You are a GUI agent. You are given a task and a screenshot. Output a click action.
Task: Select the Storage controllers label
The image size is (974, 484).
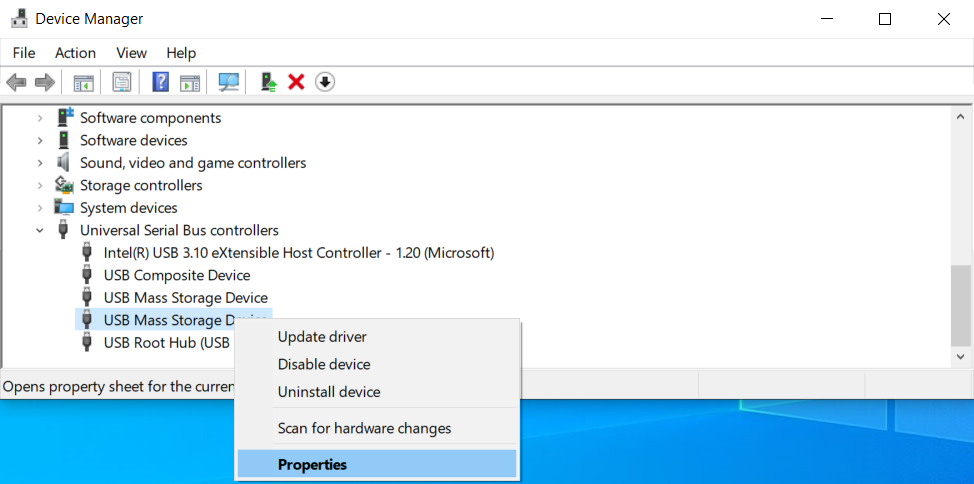(141, 185)
